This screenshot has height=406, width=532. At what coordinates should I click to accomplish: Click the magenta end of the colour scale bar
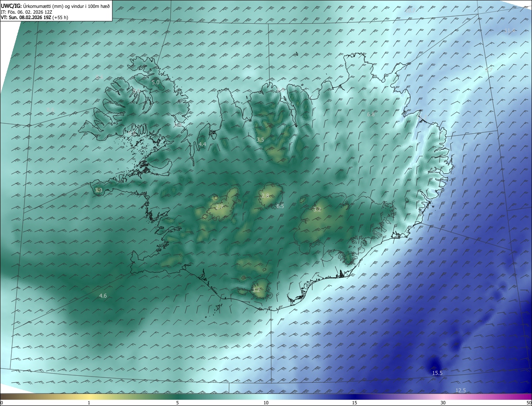click(x=527, y=396)
